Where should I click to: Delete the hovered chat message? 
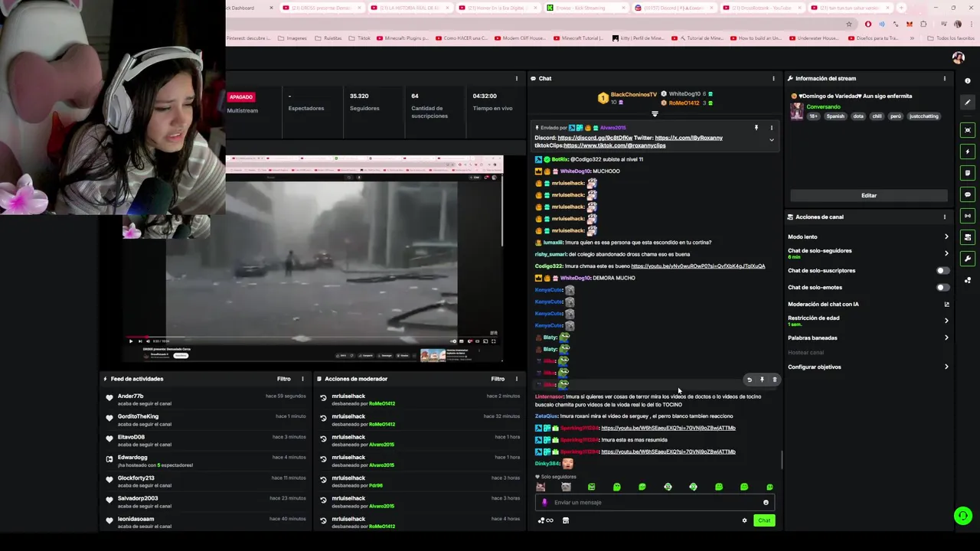point(774,380)
